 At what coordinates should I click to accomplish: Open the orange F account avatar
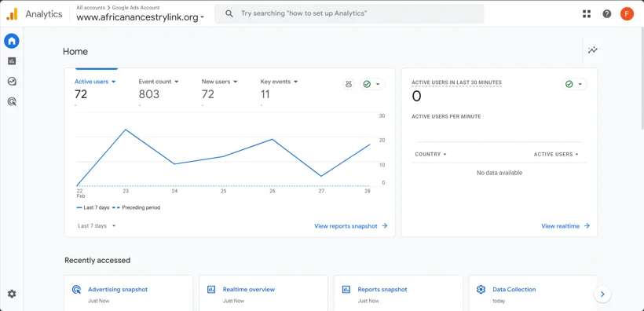tap(627, 14)
